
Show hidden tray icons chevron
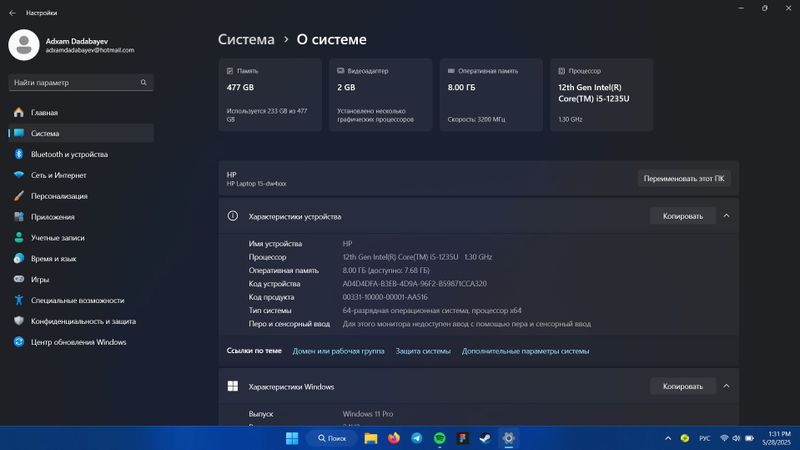[668, 438]
